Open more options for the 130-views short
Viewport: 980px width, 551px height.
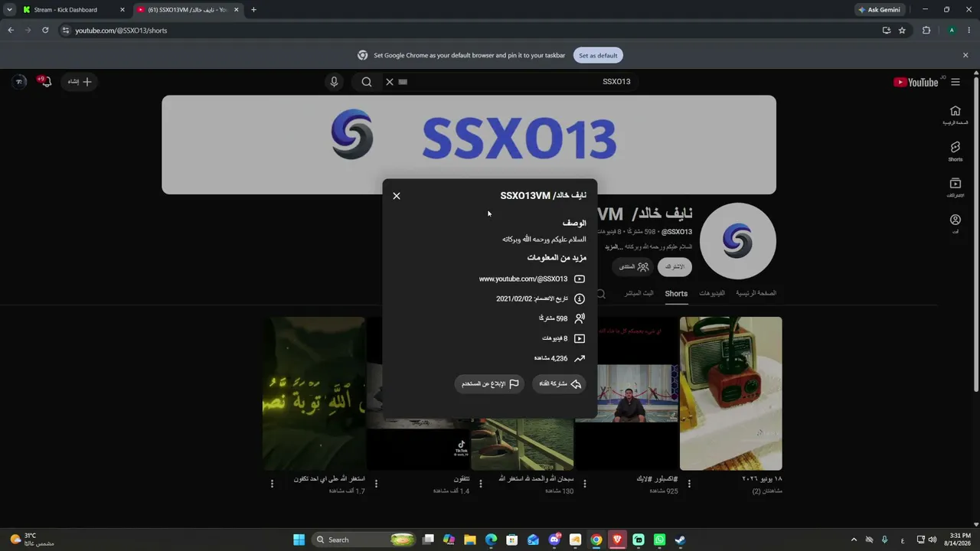pos(481,484)
